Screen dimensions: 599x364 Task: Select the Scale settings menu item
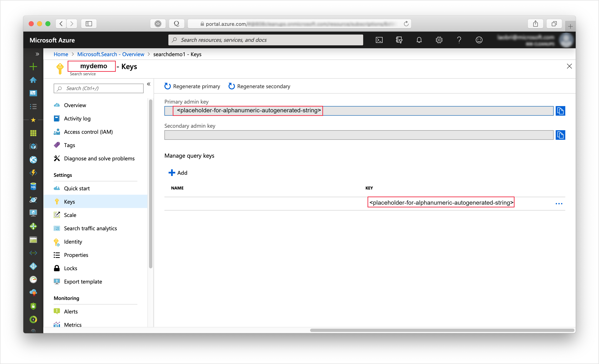pyautogui.click(x=70, y=215)
